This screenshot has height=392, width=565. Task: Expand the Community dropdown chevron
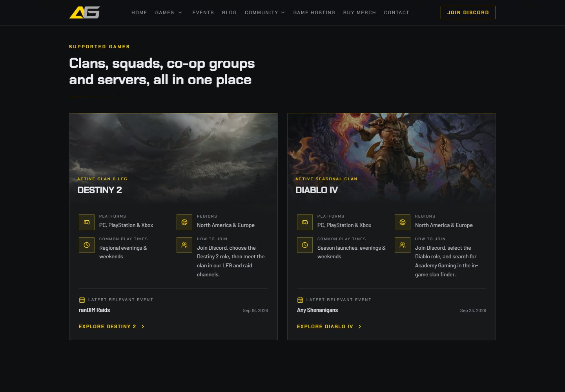(283, 13)
